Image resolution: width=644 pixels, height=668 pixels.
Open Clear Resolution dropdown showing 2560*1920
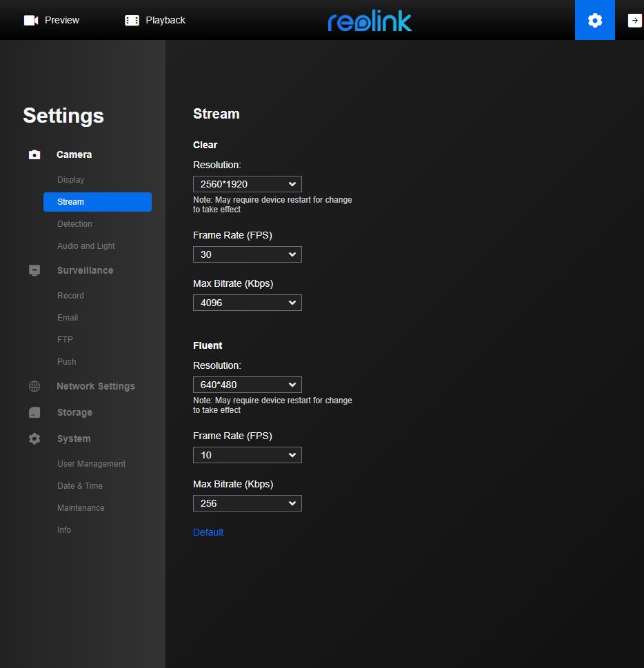(x=247, y=184)
